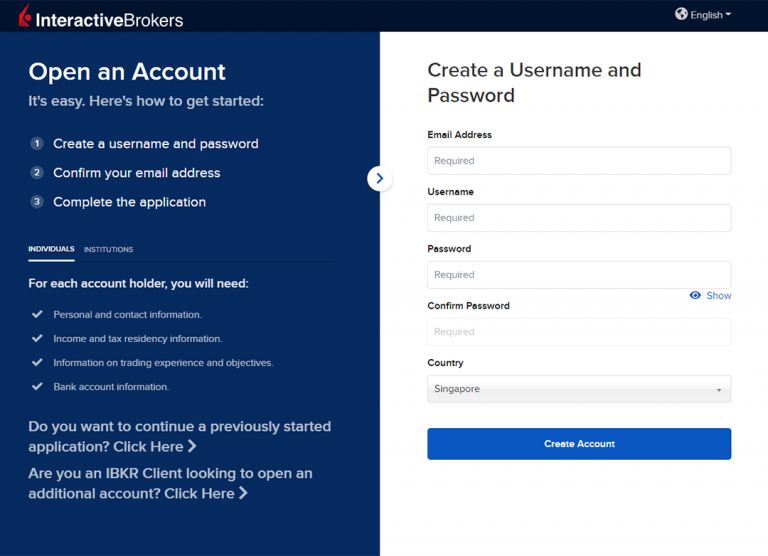Focus the Username input field
The height and width of the screenshot is (556, 768).
click(579, 218)
